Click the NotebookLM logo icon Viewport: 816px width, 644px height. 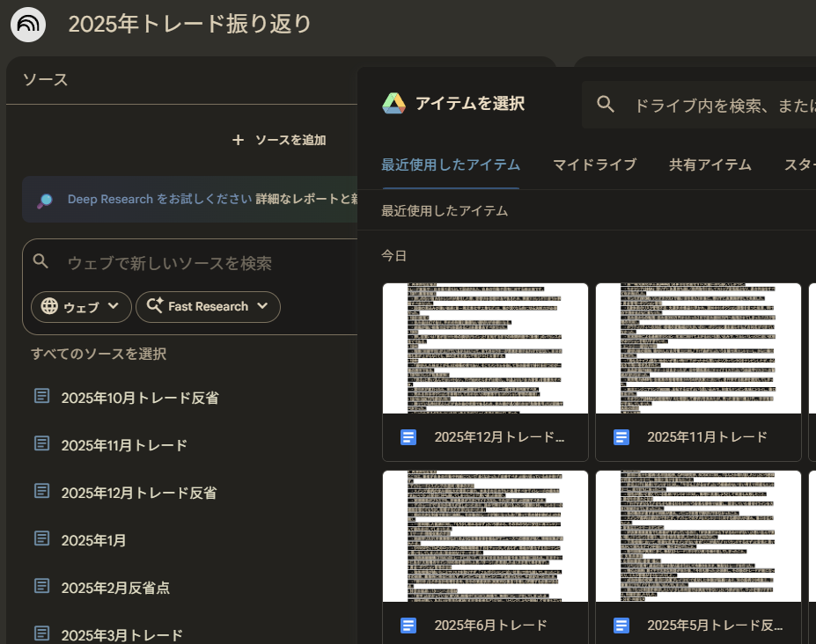pos(28,24)
